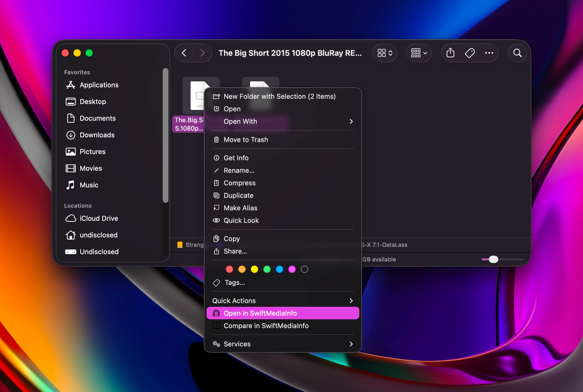Image resolution: width=583 pixels, height=392 pixels.
Task: Go back with the left chevron button
Action: [x=184, y=53]
